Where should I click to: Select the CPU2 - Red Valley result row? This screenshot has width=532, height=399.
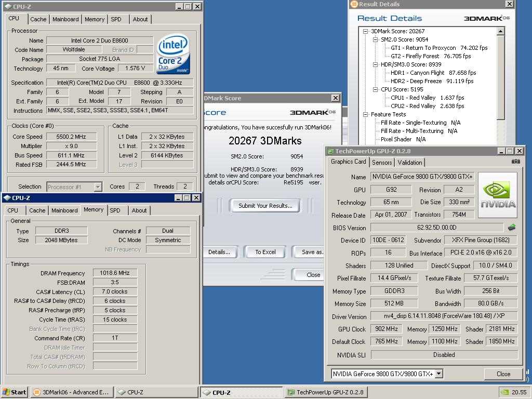[428, 106]
